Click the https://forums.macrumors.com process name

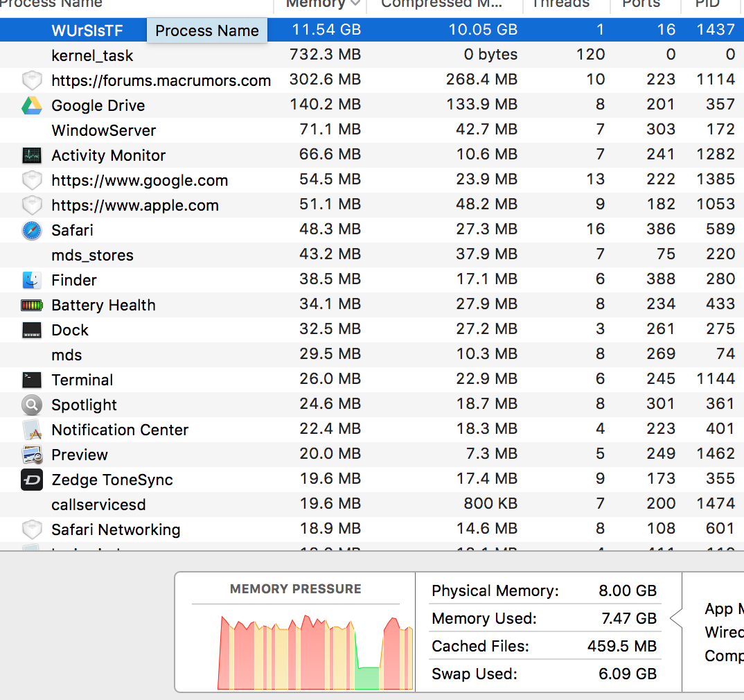coord(161,80)
